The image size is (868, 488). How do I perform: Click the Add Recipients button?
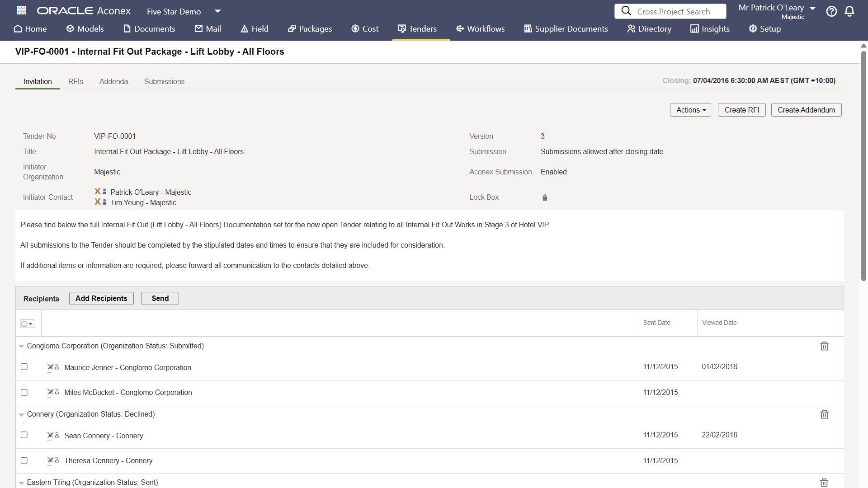pos(101,298)
